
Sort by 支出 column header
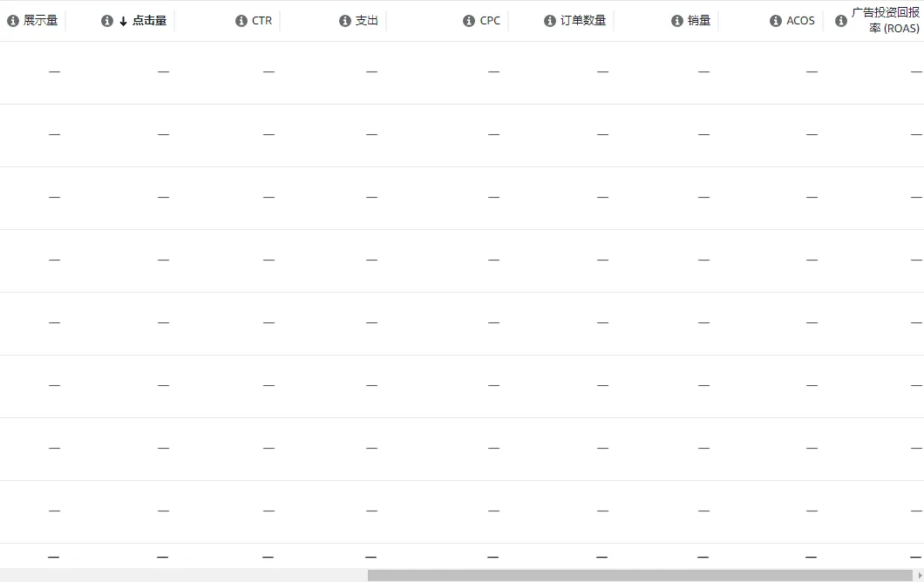[366, 21]
